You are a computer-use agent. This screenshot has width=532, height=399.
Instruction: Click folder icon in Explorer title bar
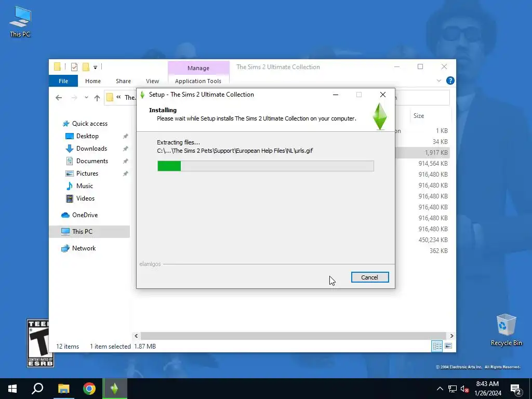[57, 67]
